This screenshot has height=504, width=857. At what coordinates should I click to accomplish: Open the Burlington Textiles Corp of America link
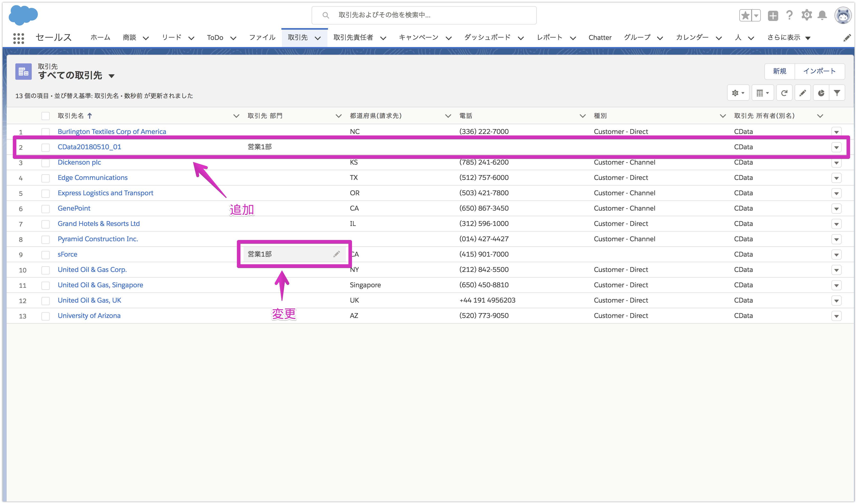click(x=112, y=132)
